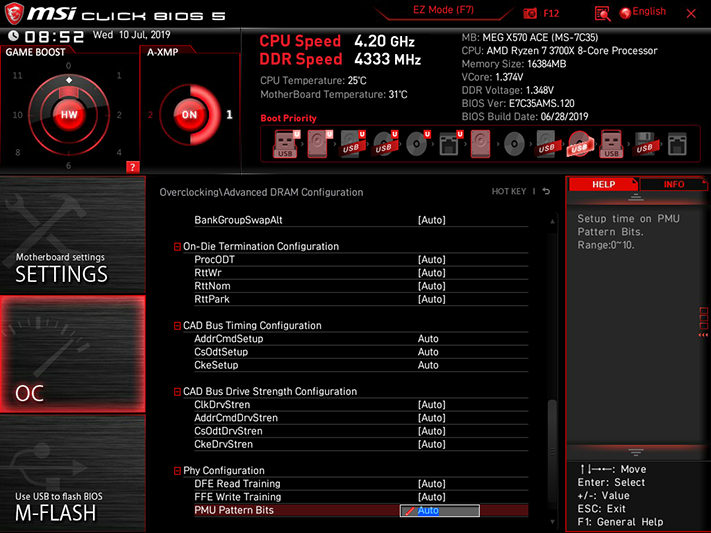Open RttWr [Auto] value dropdown
The height and width of the screenshot is (533, 711).
tap(431, 273)
